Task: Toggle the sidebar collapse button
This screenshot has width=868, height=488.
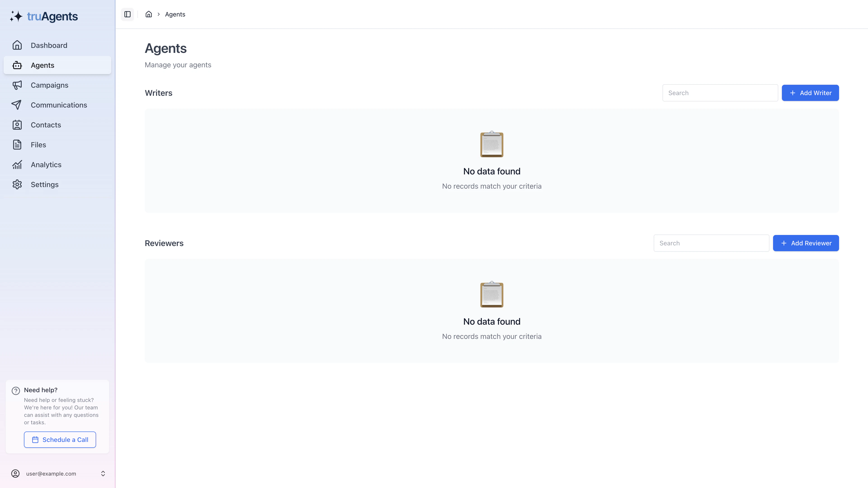Action: pos(127,14)
